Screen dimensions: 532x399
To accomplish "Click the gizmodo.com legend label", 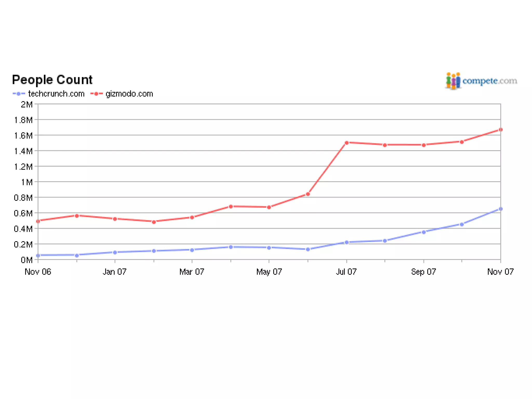I will [129, 94].
